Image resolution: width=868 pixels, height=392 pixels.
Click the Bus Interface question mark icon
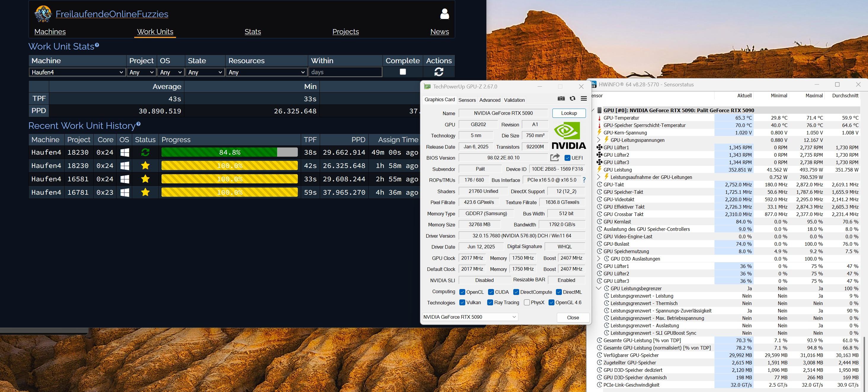pyautogui.click(x=584, y=180)
